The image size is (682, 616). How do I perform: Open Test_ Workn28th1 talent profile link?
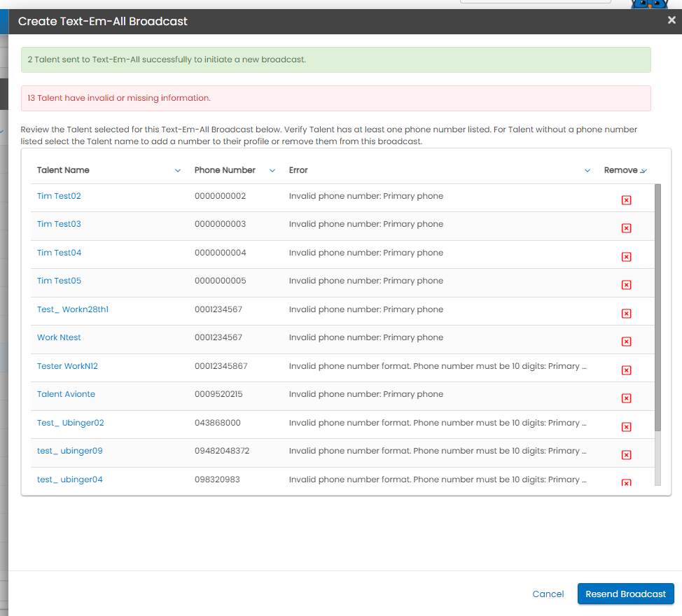73,309
